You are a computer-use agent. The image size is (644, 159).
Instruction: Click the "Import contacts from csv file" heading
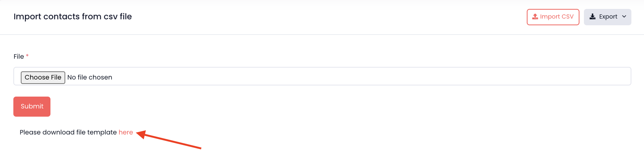tap(73, 17)
